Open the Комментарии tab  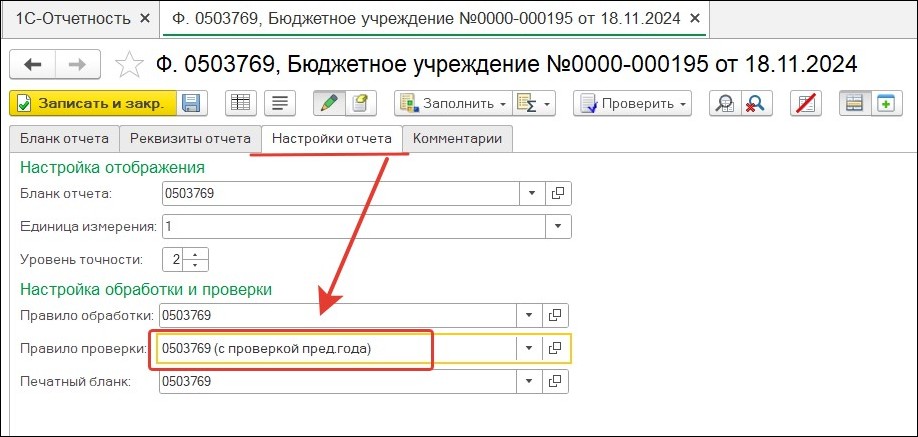tap(457, 139)
